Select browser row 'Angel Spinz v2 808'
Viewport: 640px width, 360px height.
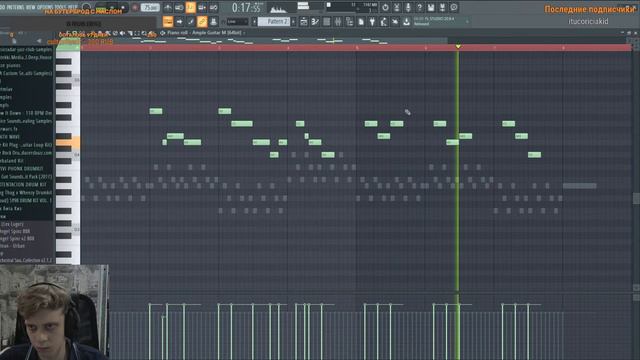click(x=26, y=238)
